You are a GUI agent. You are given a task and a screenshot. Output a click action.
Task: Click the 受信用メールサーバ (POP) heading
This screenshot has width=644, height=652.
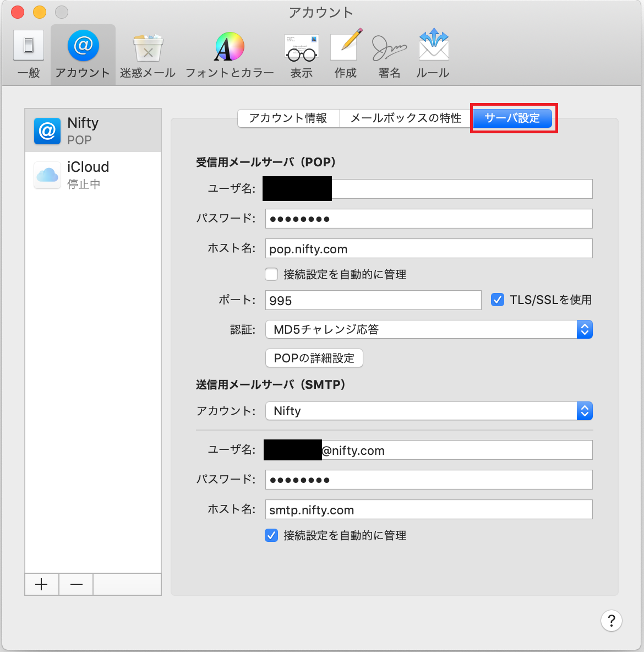coord(266,162)
